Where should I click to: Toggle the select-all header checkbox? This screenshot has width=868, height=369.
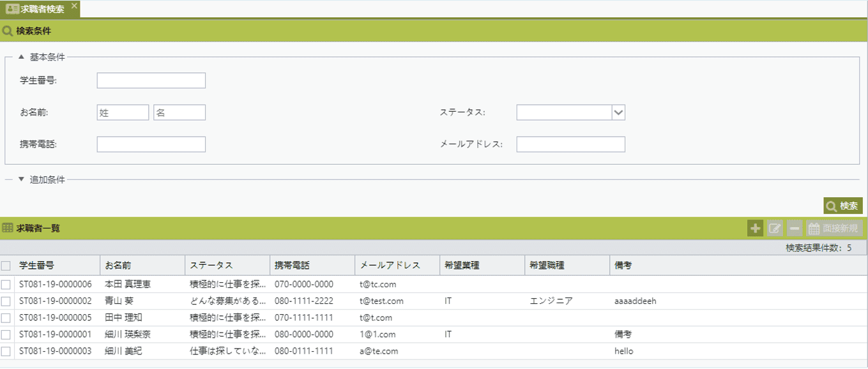coord(6,266)
